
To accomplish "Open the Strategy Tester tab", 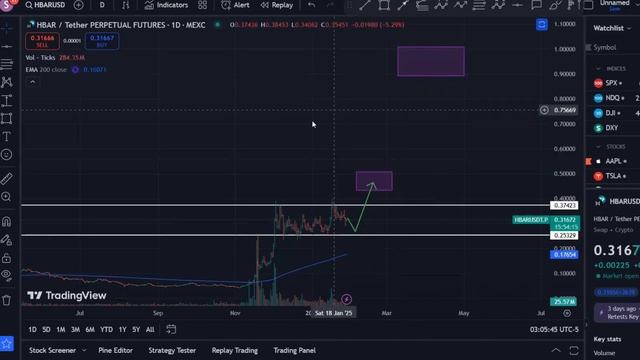I will tap(172, 350).
